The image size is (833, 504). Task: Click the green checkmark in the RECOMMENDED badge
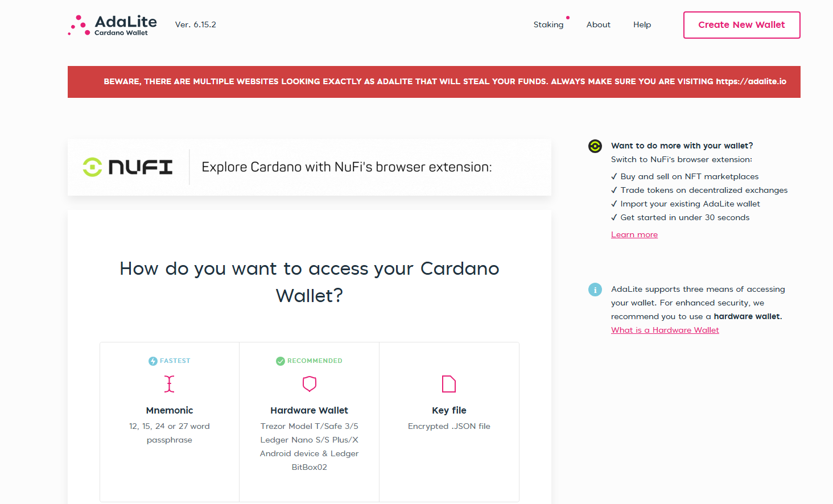pyautogui.click(x=281, y=361)
